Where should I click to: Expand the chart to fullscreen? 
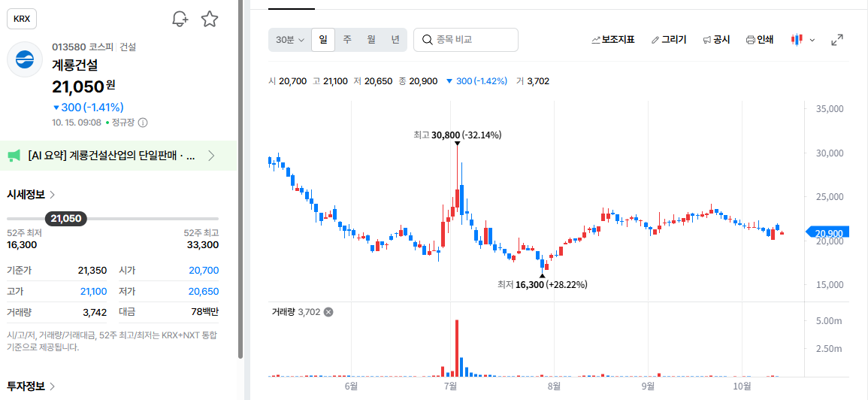(x=837, y=40)
